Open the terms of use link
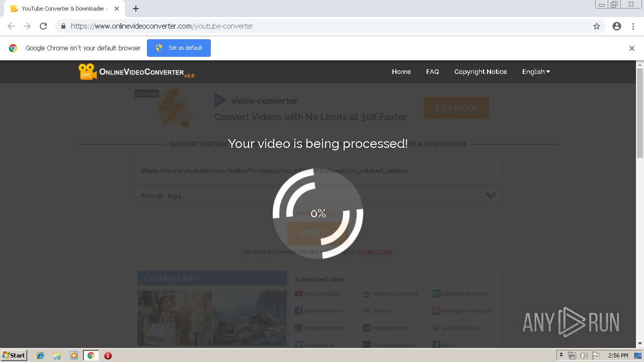 pyautogui.click(x=376, y=251)
